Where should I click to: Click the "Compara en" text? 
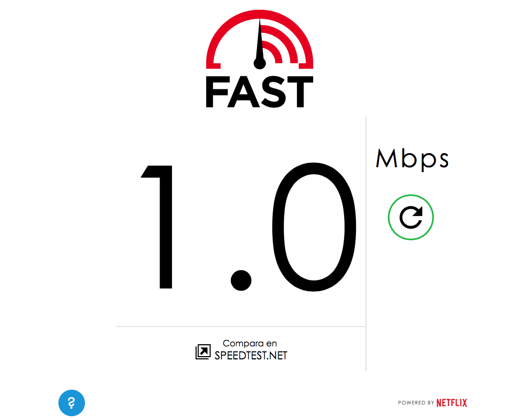pos(250,344)
